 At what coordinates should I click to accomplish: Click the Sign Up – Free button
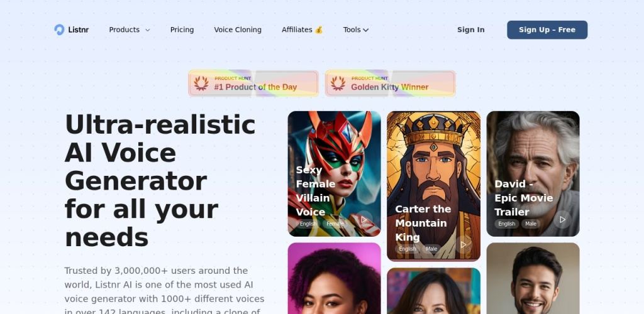coord(547,30)
